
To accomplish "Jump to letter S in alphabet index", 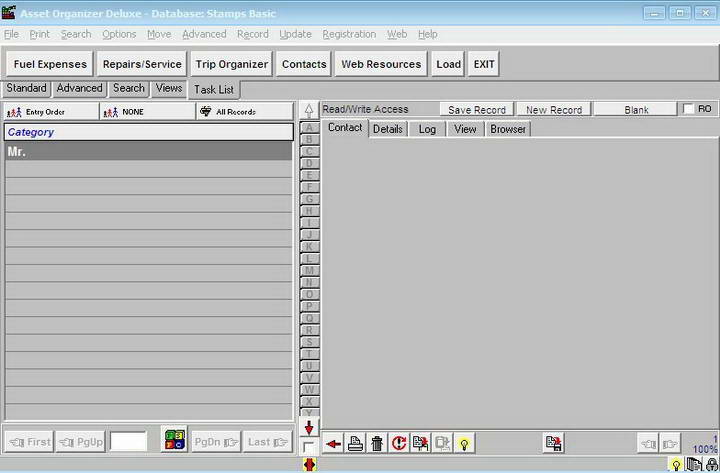I will (309, 342).
